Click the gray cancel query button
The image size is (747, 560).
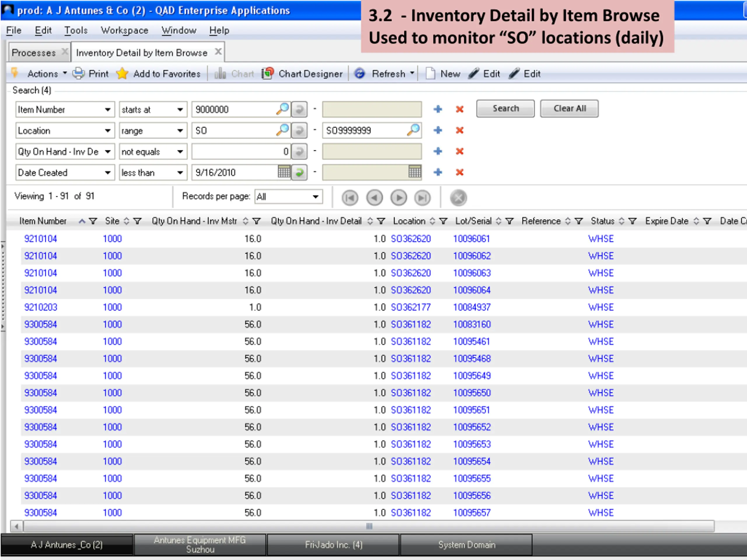pos(458,197)
